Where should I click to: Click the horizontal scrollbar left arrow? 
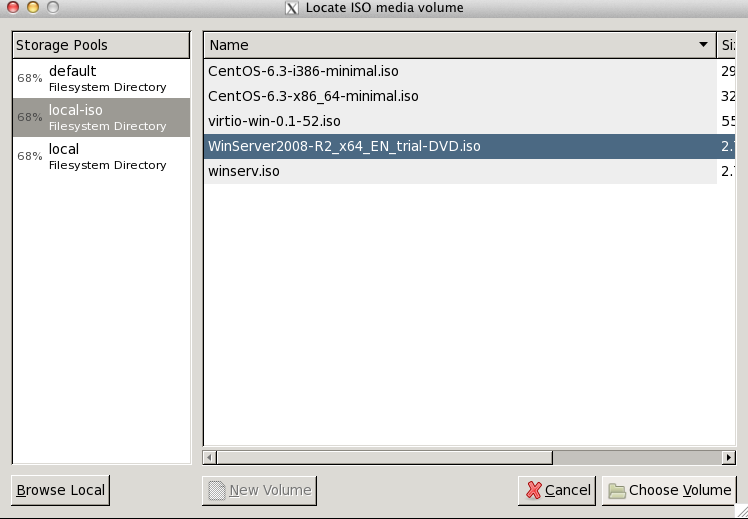coord(209,457)
